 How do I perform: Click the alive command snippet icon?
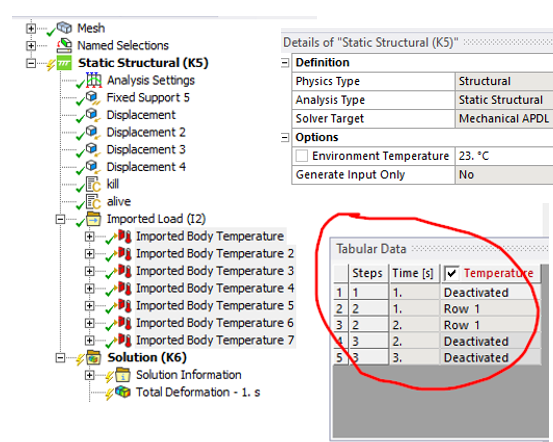point(93,202)
